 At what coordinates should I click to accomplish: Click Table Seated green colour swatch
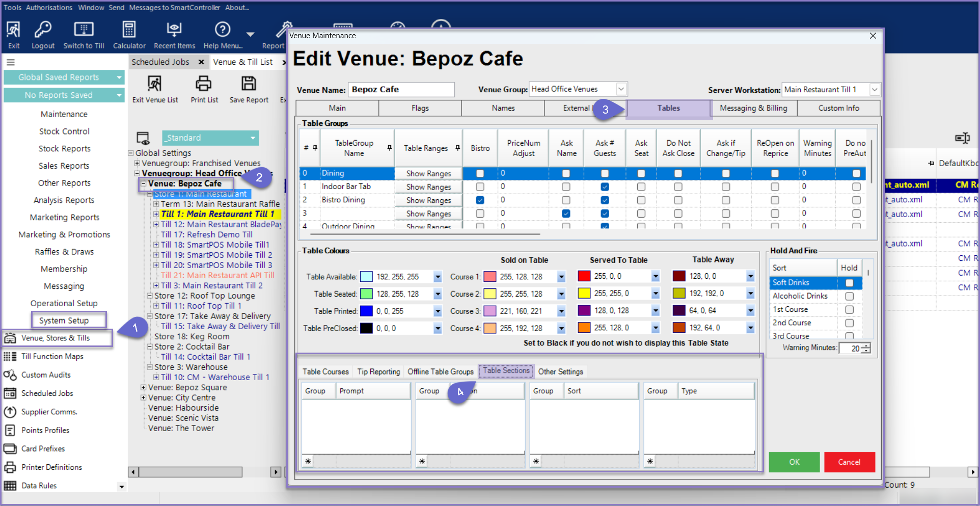coord(366,294)
